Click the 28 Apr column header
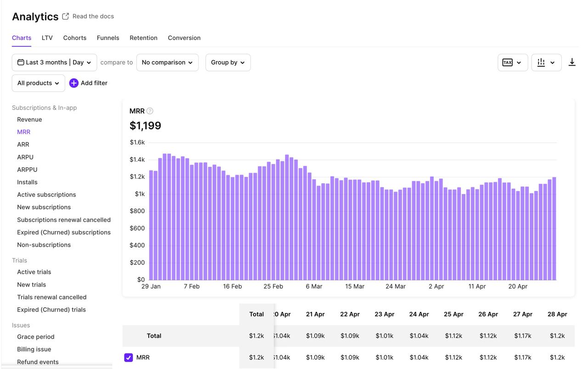The height and width of the screenshot is (369, 588). (557, 314)
